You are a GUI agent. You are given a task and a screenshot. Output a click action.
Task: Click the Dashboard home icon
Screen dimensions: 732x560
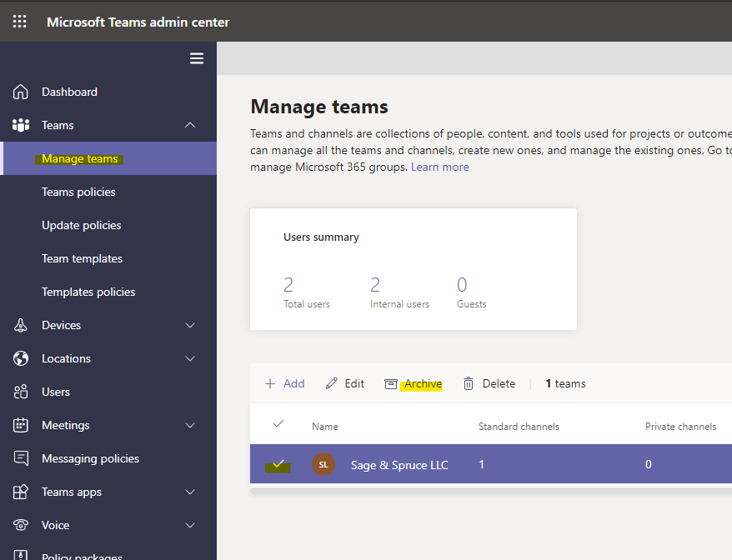pos(21,92)
